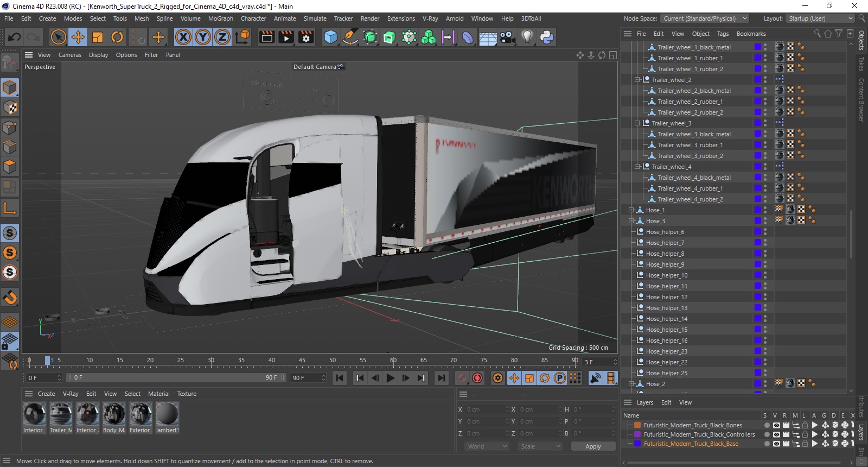This screenshot has width=868, height=467.
Task: Click the Apply button
Action: [593, 446]
